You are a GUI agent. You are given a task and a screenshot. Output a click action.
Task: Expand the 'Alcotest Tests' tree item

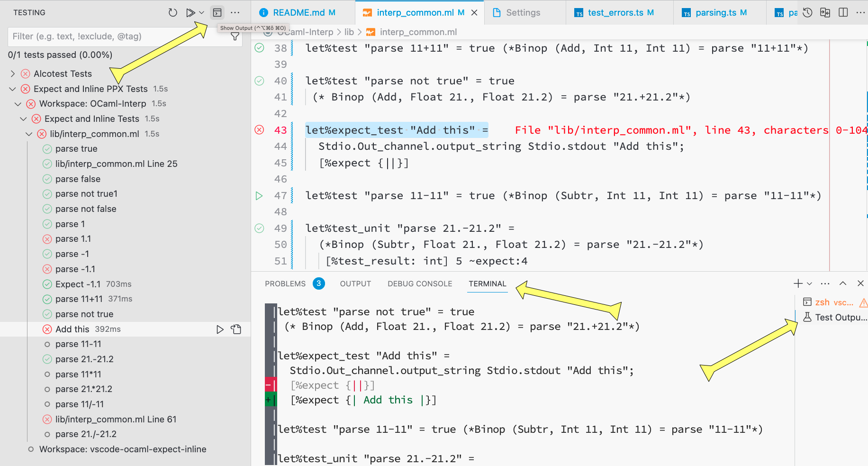click(12, 73)
